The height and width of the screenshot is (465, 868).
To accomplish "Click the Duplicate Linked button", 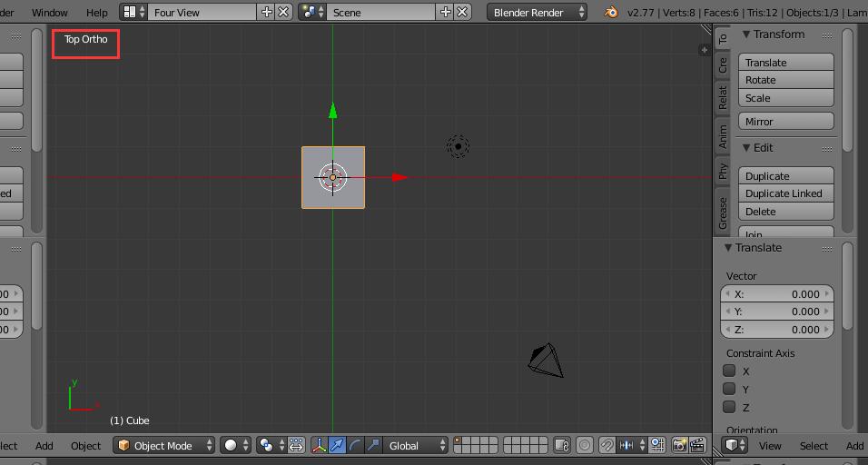I will coord(786,193).
